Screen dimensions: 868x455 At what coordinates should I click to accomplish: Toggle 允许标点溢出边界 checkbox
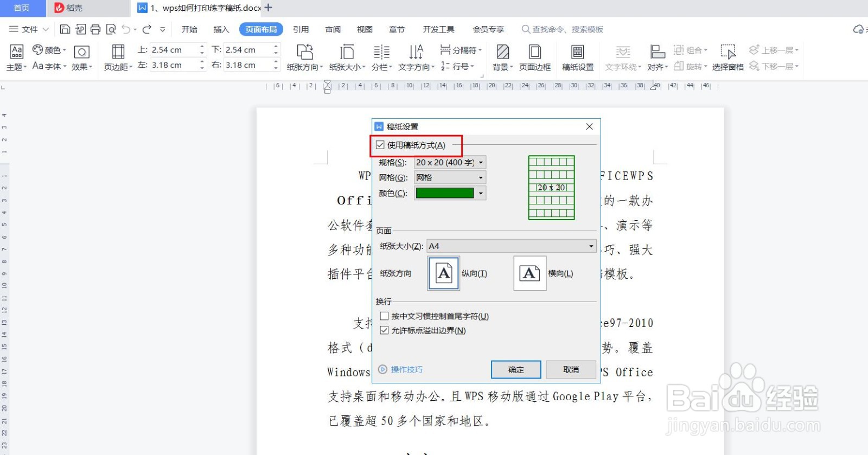click(384, 330)
